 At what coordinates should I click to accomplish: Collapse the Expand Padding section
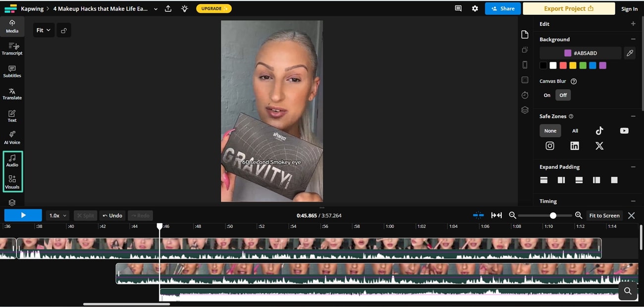click(633, 167)
